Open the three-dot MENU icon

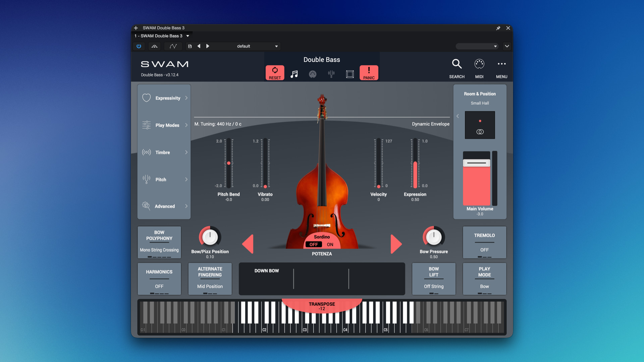(x=502, y=64)
